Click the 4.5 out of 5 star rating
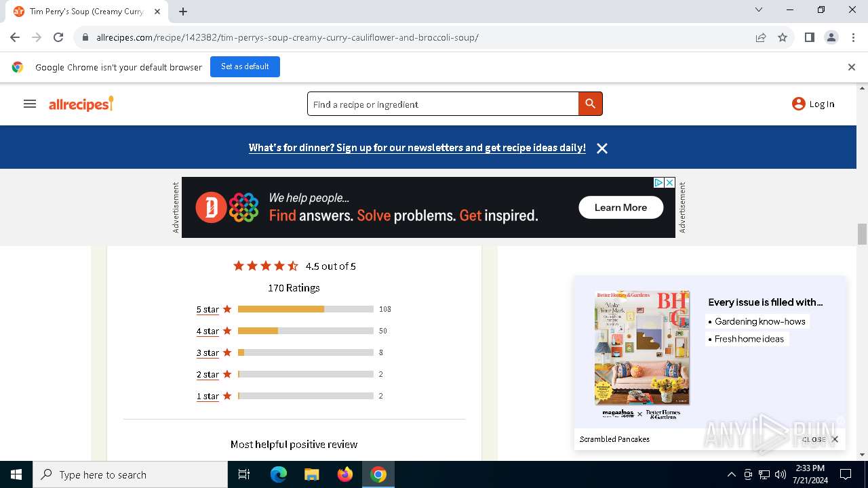Screen dimensions: 868x488 point(294,266)
